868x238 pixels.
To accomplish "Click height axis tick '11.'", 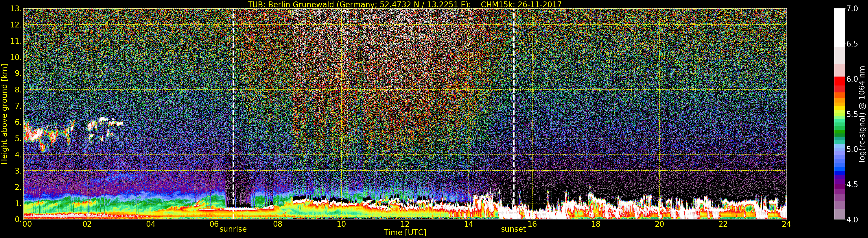I will click(16, 41).
